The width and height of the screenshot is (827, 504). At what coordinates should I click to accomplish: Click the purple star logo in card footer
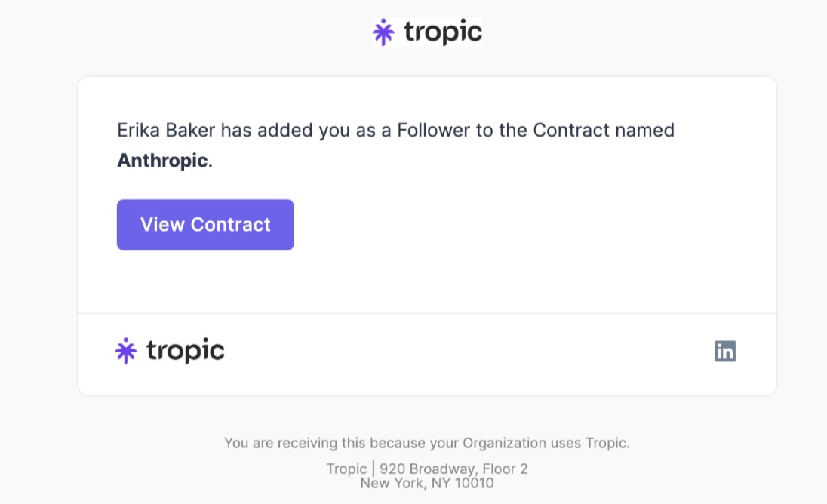point(125,351)
